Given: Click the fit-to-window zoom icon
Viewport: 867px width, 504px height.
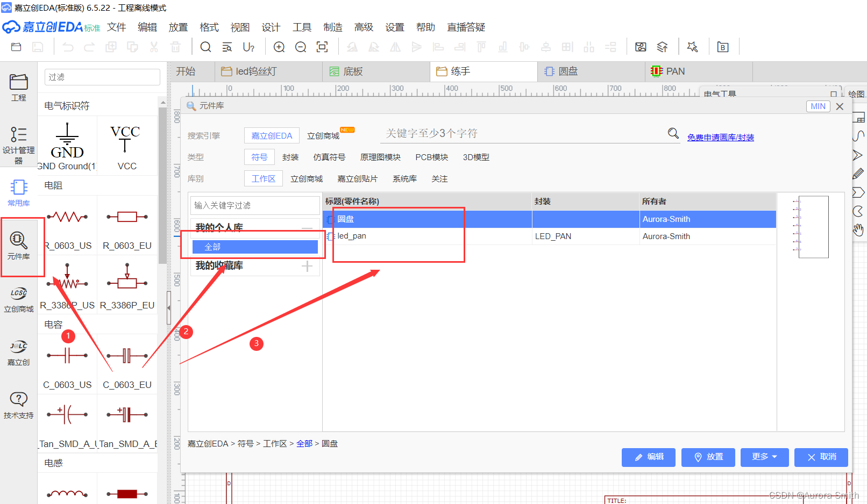Looking at the screenshot, I should click(322, 47).
